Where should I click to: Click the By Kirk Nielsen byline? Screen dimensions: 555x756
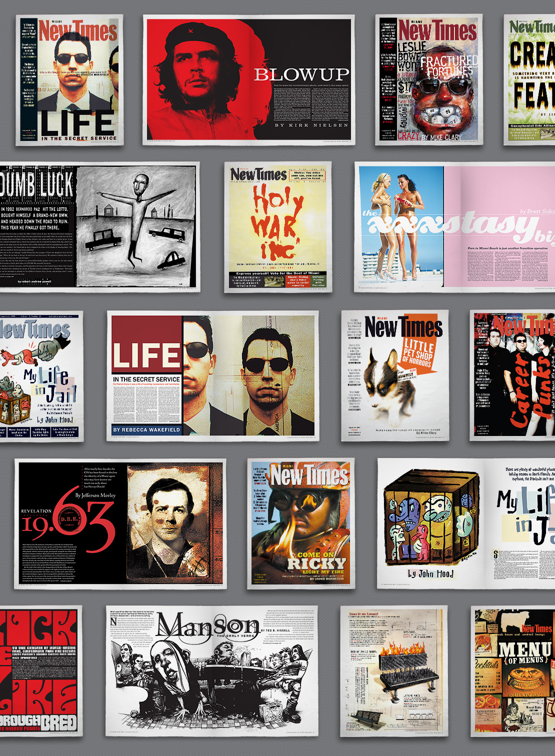click(x=311, y=125)
